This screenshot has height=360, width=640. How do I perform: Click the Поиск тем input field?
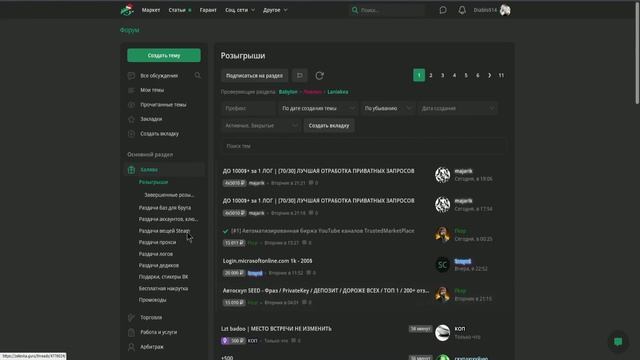[x=363, y=146]
